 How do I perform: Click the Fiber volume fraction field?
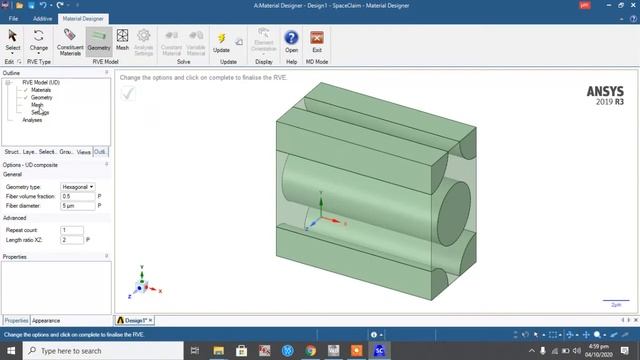(78, 196)
